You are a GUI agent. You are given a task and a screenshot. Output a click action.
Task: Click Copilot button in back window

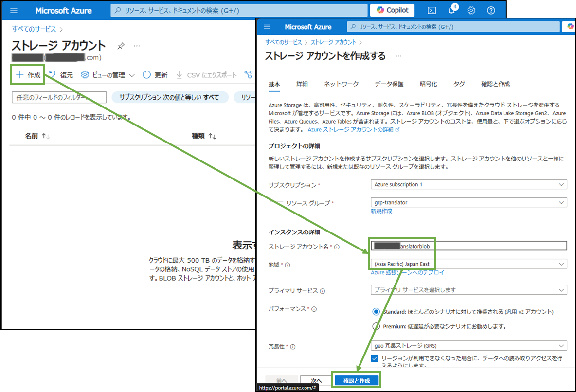(x=392, y=10)
